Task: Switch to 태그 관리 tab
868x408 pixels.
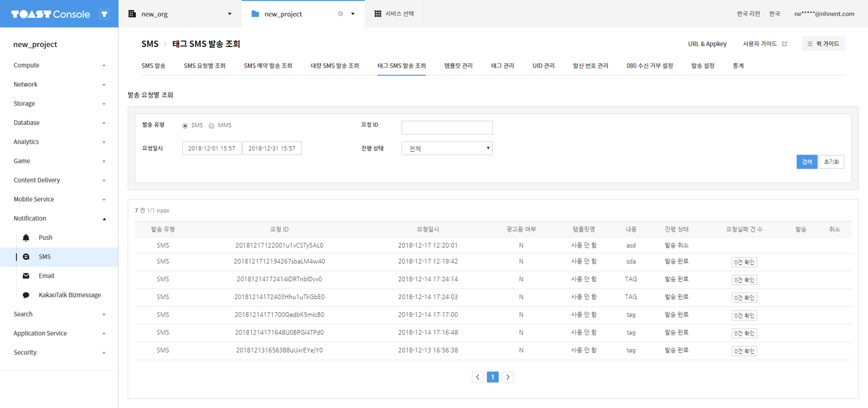Action: click(502, 66)
